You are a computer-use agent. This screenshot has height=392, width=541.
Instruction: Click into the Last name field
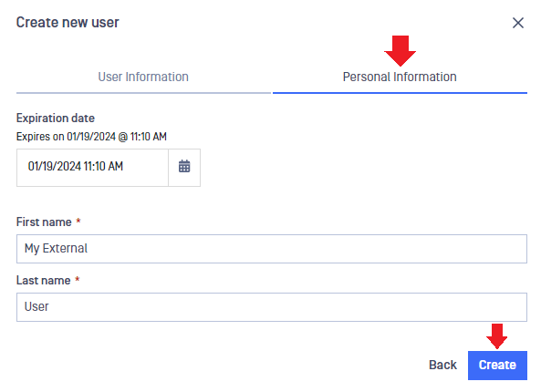click(272, 307)
